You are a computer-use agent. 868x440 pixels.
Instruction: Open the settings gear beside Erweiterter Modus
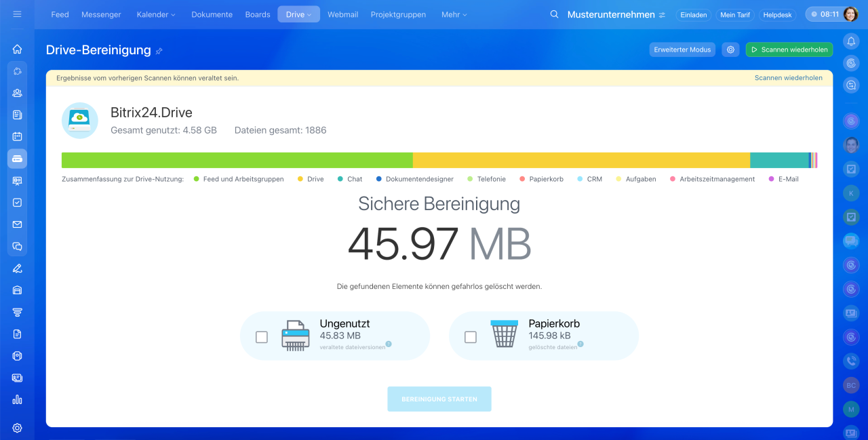pyautogui.click(x=730, y=49)
